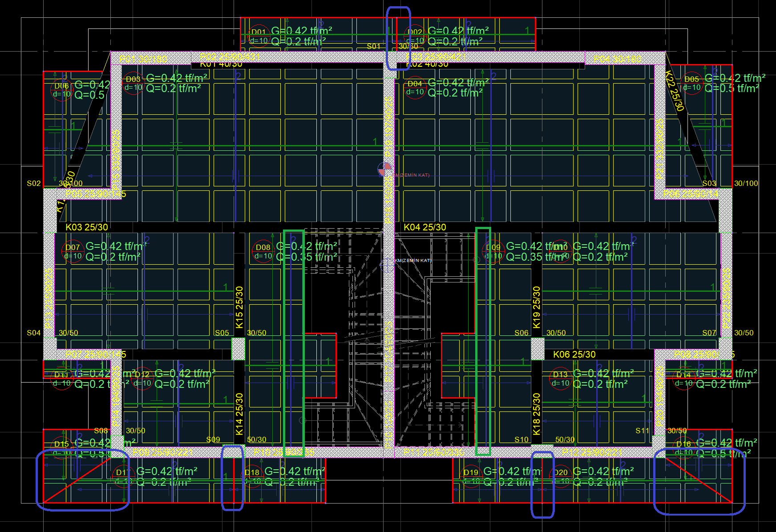Click diagonal beam label K22 25/30
This screenshot has width=776, height=532.
[x=675, y=91]
